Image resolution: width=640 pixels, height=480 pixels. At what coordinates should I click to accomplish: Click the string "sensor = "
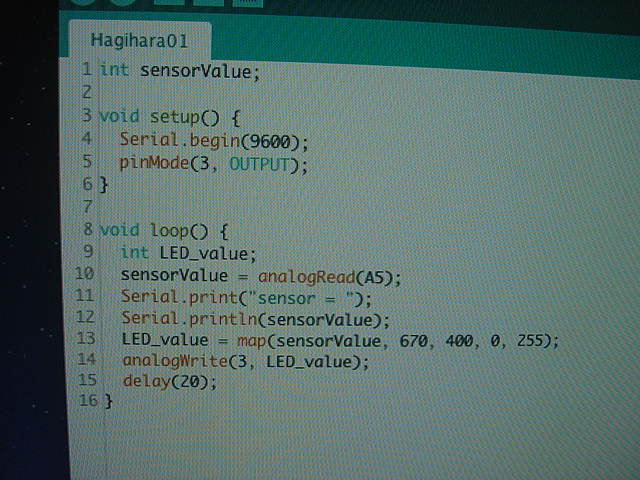pyautogui.click(x=300, y=298)
